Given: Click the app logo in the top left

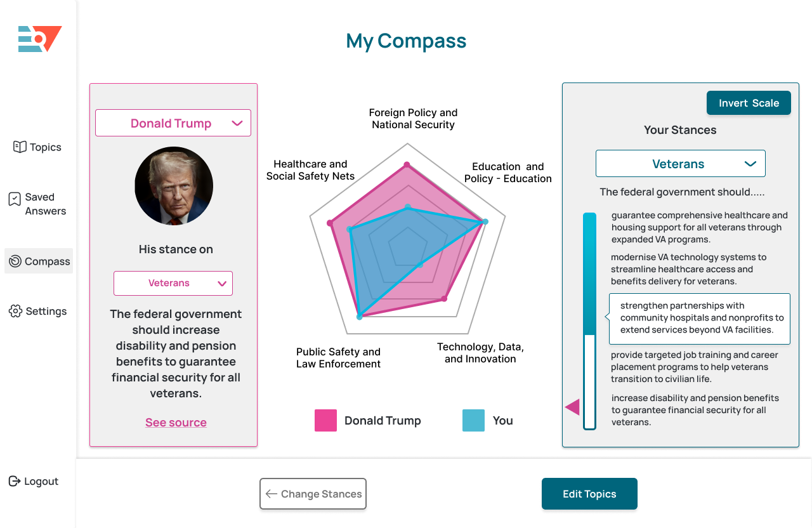Looking at the screenshot, I should click(39, 39).
